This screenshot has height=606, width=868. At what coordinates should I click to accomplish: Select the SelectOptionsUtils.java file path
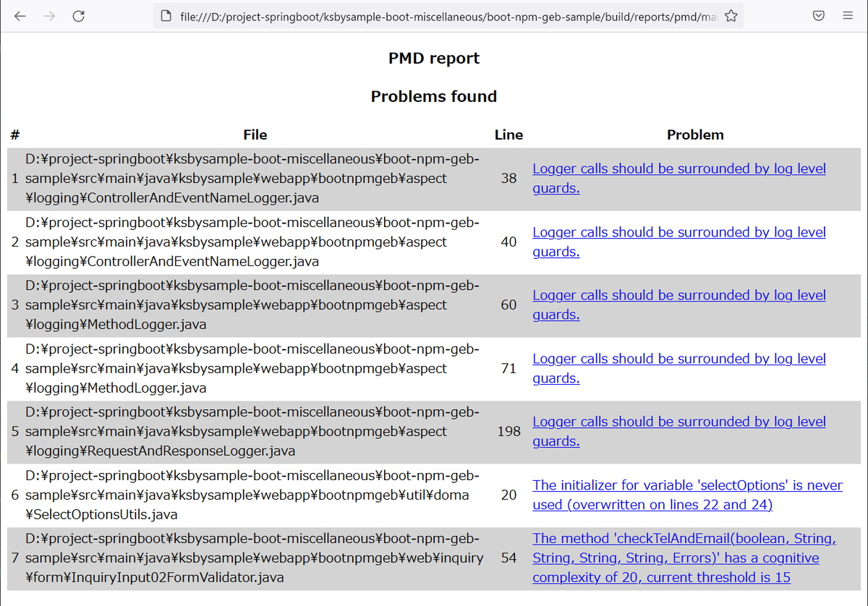pos(252,495)
